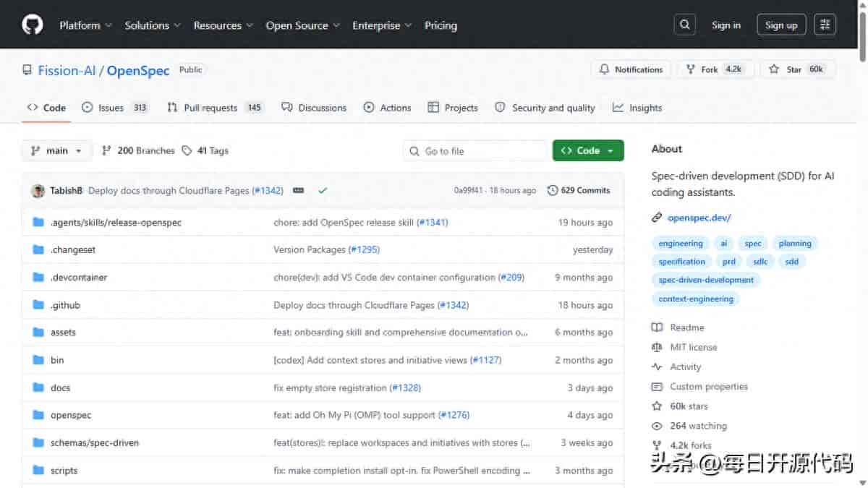The height and width of the screenshot is (488, 868).
Task: Switch to the Discussions tab
Action: (314, 108)
